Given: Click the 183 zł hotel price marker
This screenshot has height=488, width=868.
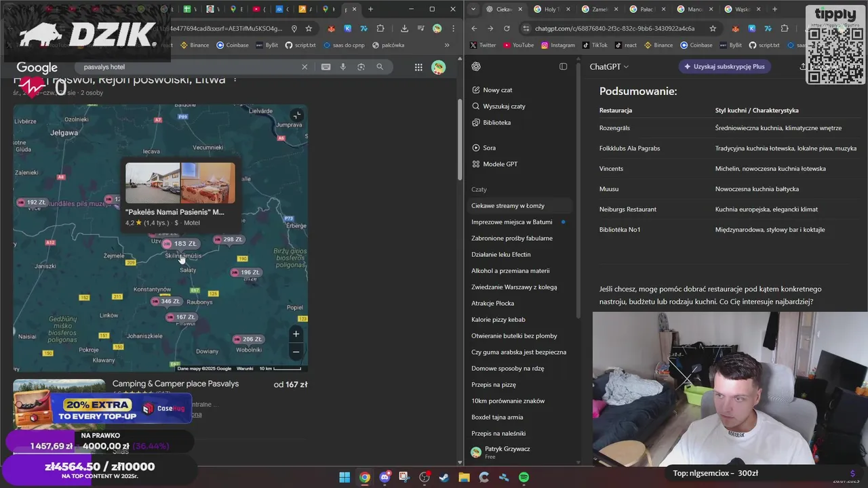Looking at the screenshot, I should pos(180,244).
